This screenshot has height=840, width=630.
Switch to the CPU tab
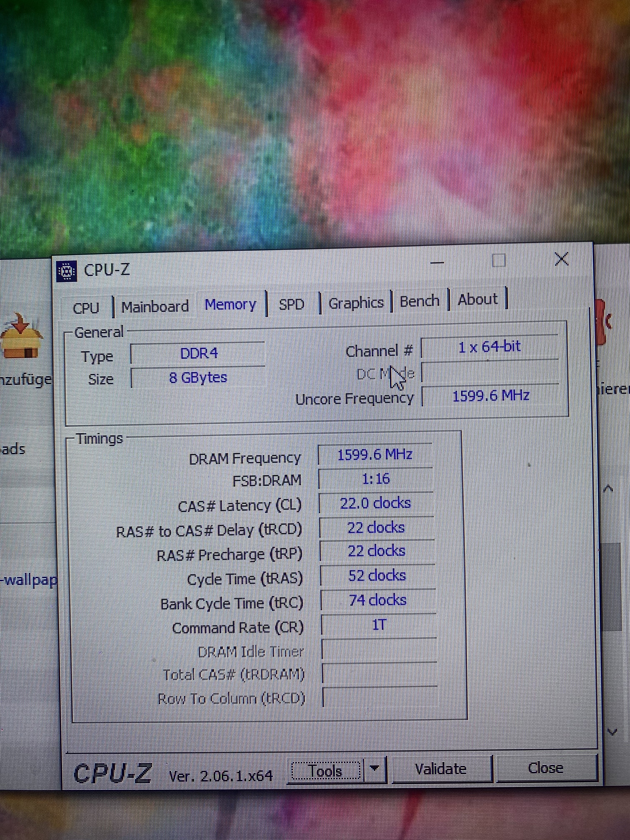(86, 307)
